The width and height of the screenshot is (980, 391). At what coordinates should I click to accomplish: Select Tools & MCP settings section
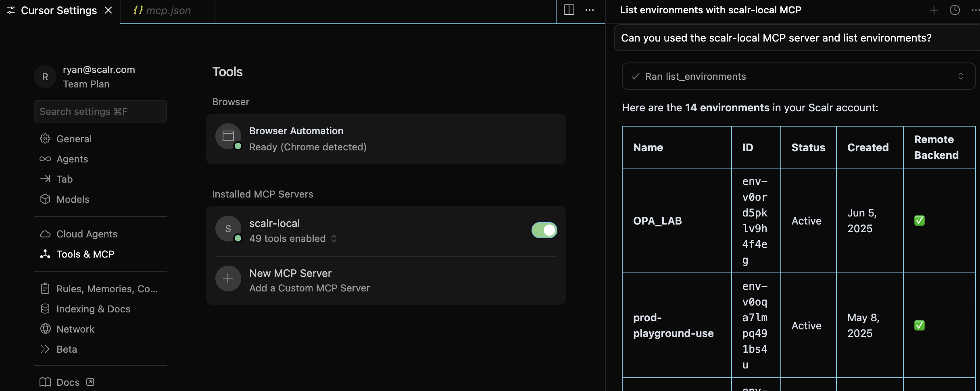100,254
